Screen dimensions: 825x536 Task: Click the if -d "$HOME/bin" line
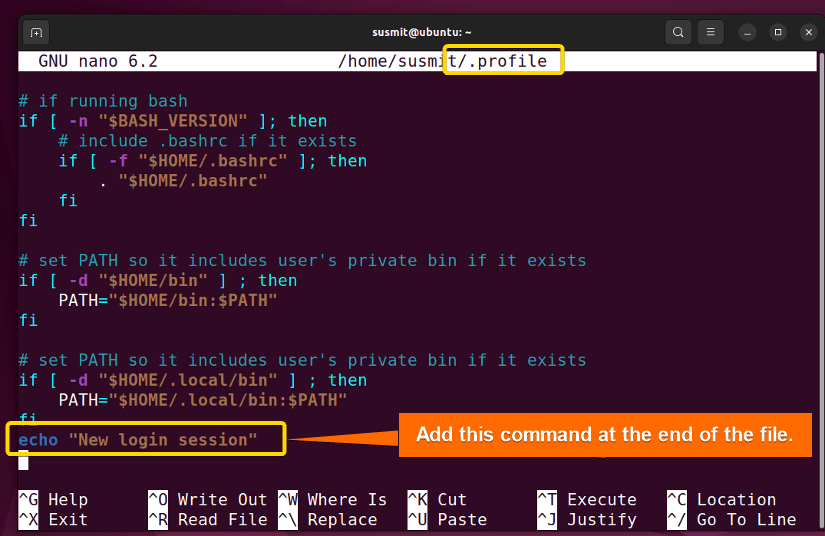click(158, 280)
